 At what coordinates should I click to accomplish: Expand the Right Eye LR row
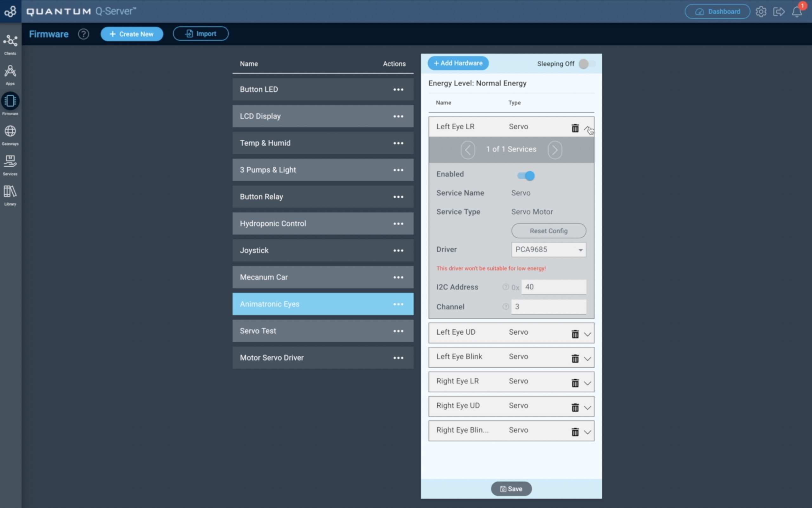coord(587,383)
